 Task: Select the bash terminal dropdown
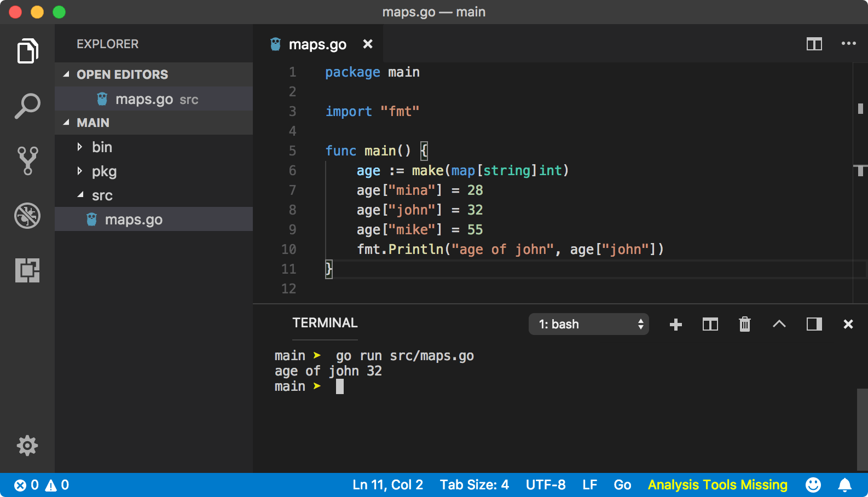tap(588, 324)
